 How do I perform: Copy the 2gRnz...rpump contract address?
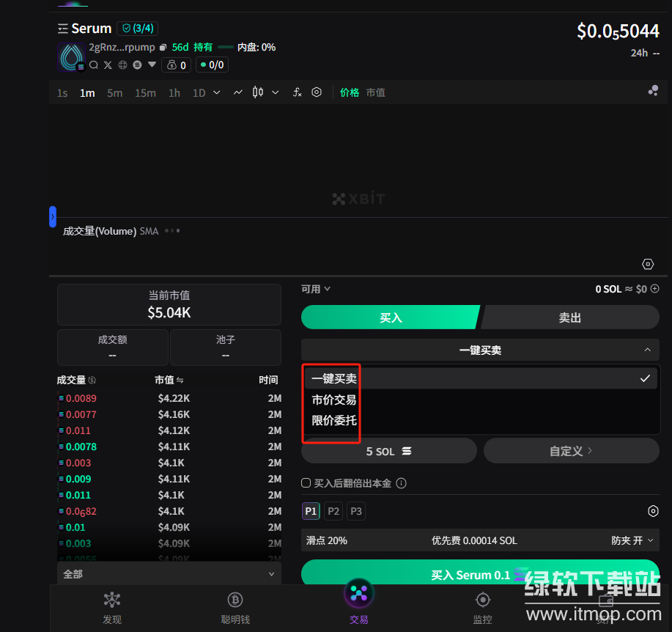163,48
